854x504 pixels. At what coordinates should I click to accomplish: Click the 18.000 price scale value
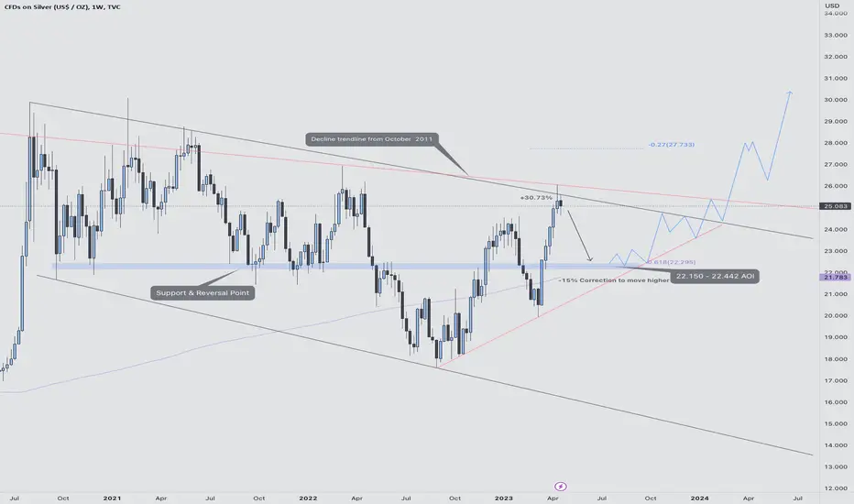pyautogui.click(x=836, y=358)
